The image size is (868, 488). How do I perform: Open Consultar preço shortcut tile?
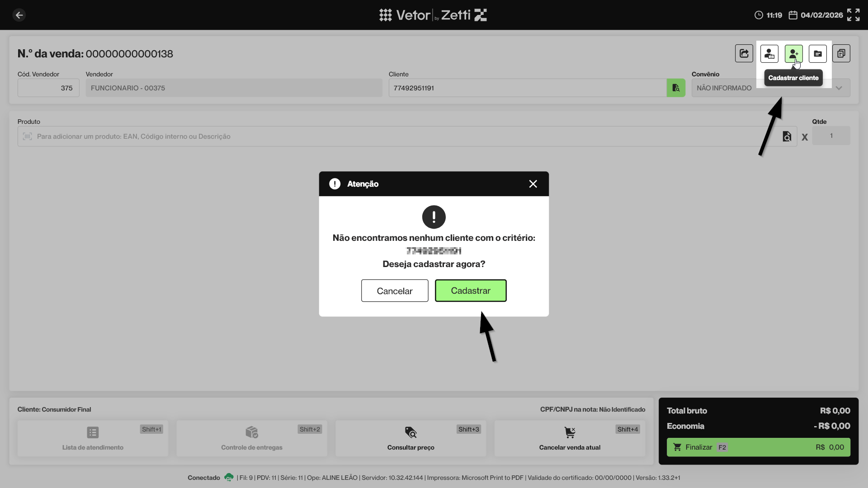coord(410,438)
